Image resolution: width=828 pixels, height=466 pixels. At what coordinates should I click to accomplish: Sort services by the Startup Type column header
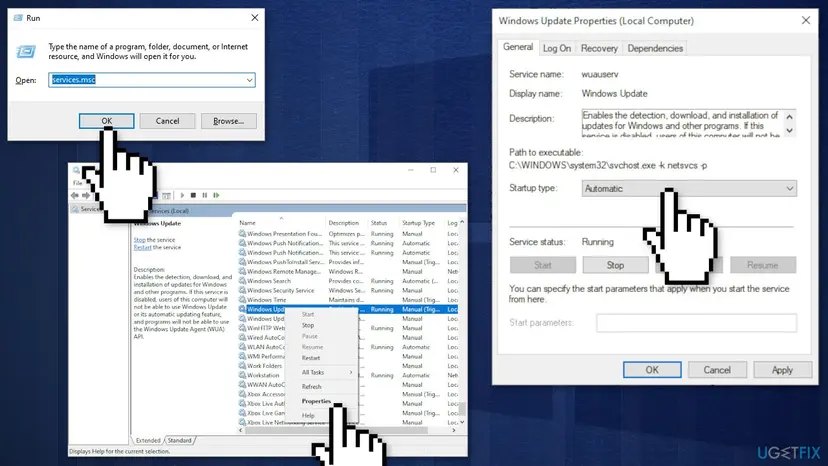[x=421, y=223]
